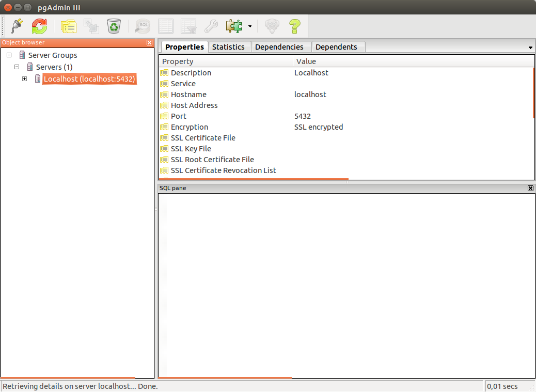Click the properties list vertical scrollbar
Screen dimensions: 536x392
click(533, 93)
